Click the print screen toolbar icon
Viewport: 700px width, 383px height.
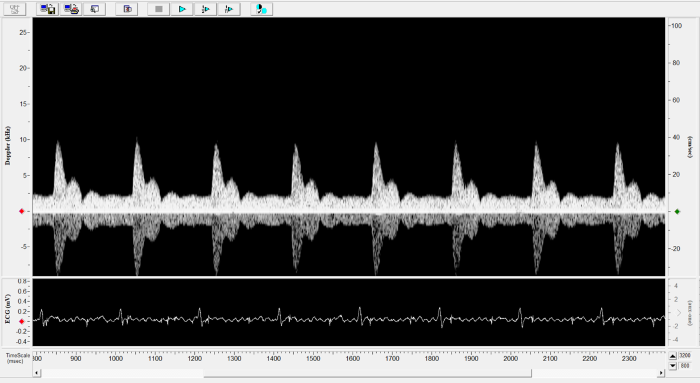71,9
